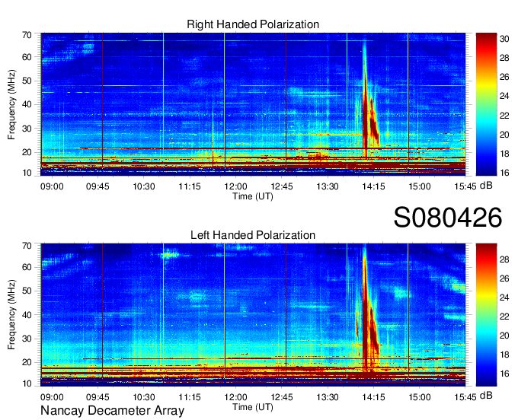
Task: Click 09:45 tick of left-handed plot
Action: (98, 397)
